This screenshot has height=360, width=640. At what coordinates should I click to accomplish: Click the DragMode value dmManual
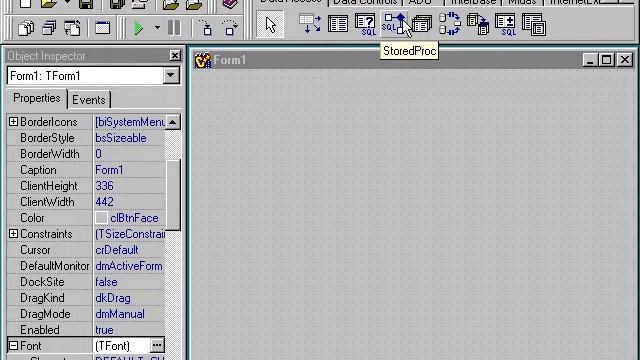[x=120, y=314]
